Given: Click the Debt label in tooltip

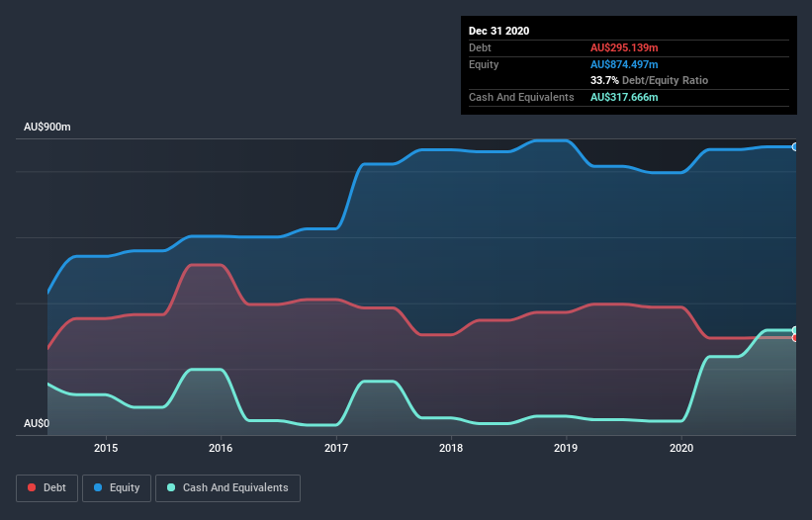Looking at the screenshot, I should (480, 47).
